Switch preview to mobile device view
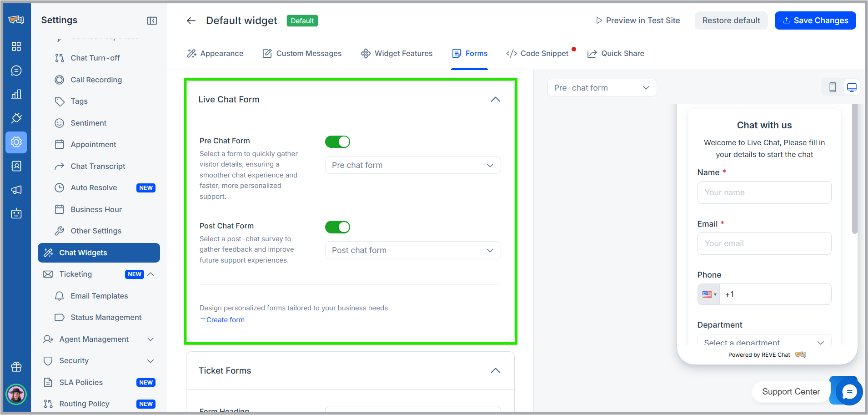Screen dimensions: 868x415 pyautogui.click(x=833, y=87)
